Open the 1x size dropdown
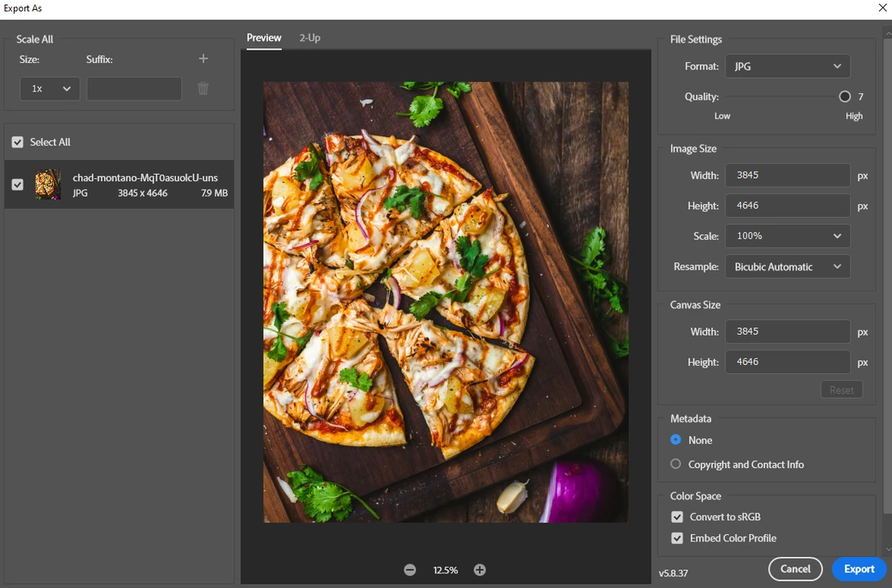This screenshot has height=588, width=892. pyautogui.click(x=50, y=89)
